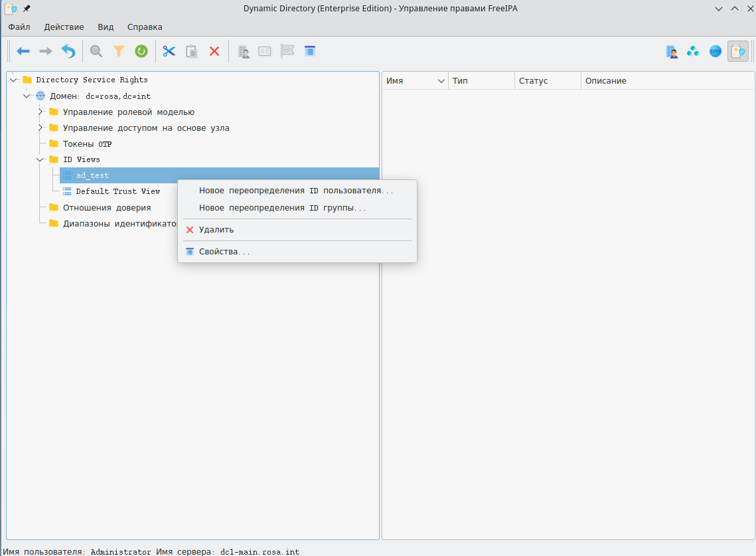Expand the Управление ролевой моделью tree node
The width and height of the screenshot is (756, 556).
pos(40,112)
